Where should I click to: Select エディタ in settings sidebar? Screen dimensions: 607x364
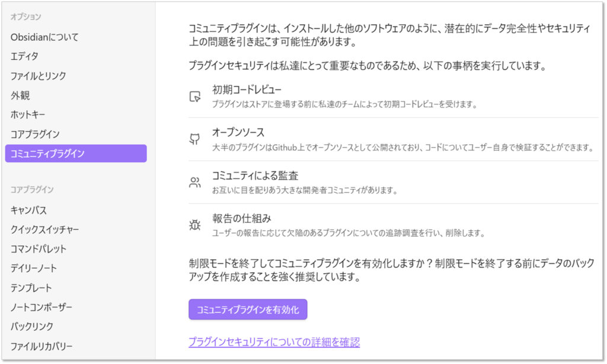point(25,56)
